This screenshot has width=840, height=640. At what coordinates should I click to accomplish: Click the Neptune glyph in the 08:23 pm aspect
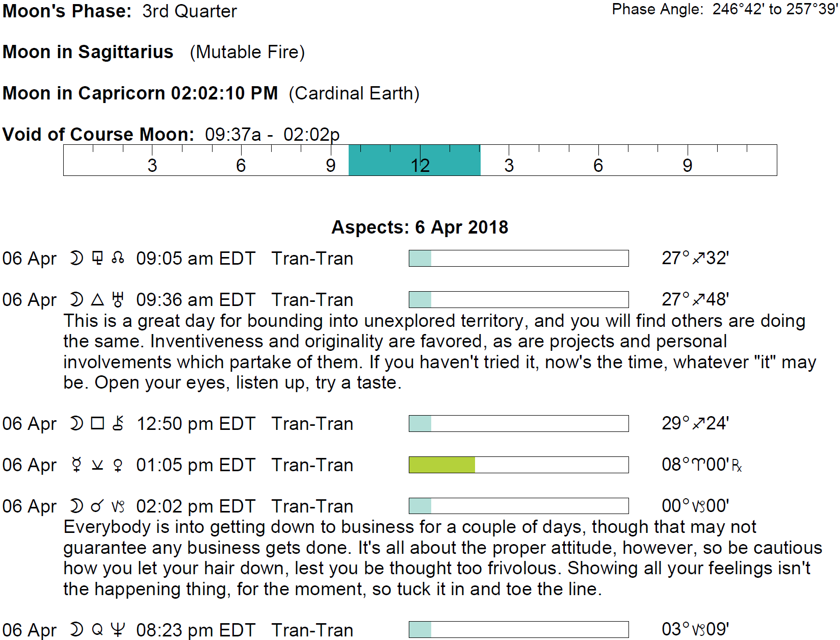(x=118, y=630)
